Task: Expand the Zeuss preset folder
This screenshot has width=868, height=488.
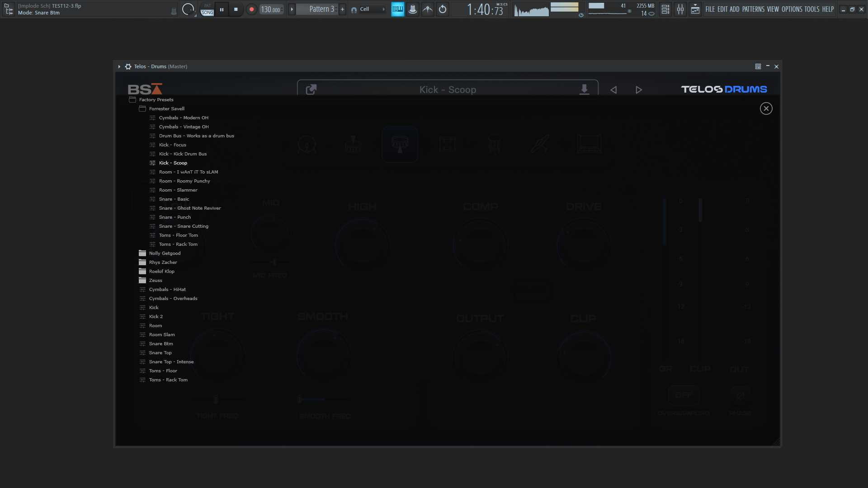Action: (x=142, y=280)
